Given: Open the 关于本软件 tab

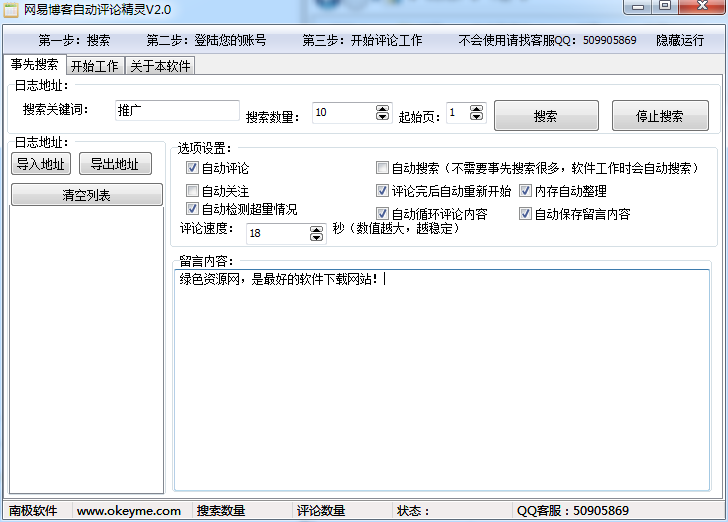Looking at the screenshot, I should tap(160, 66).
